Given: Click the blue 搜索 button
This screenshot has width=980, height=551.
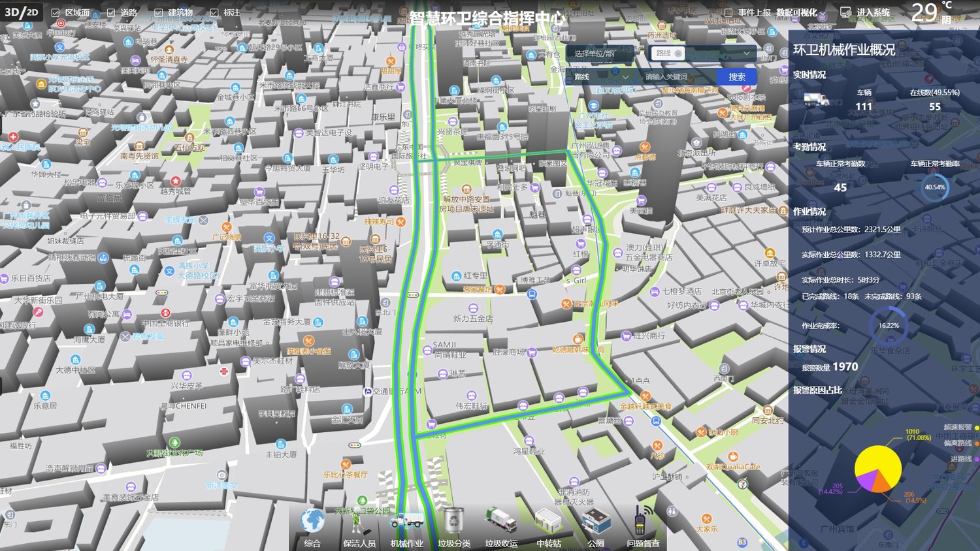Looking at the screenshot, I should click(x=737, y=77).
